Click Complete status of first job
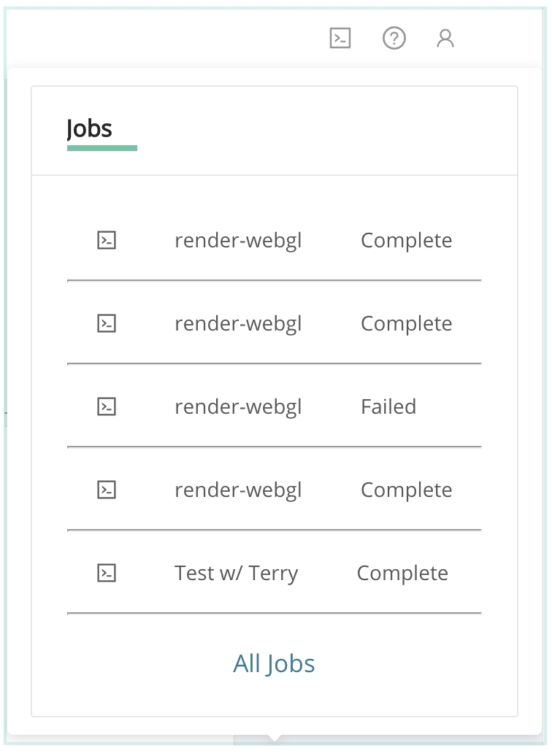This screenshot has height=756, width=552. (407, 240)
